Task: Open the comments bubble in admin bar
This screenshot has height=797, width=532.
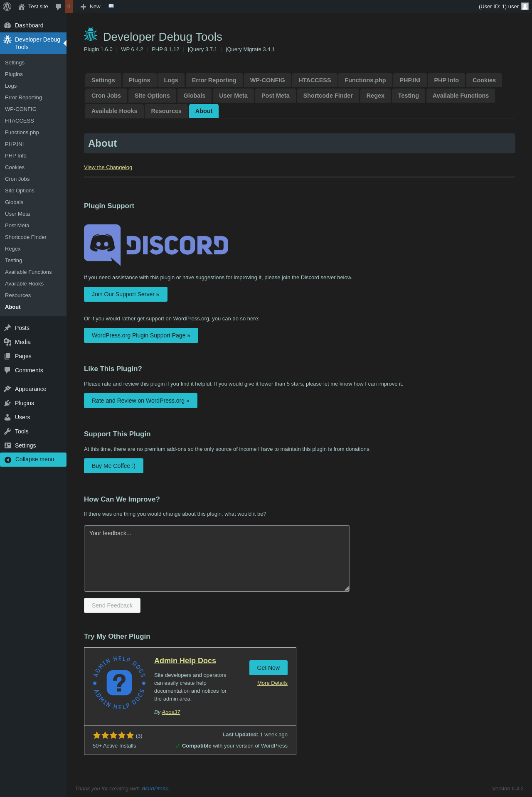Action: coord(59,7)
